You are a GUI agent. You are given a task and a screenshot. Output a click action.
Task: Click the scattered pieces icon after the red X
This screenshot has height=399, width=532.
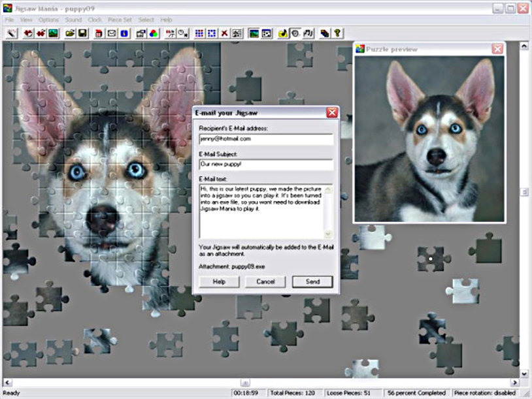pos(237,33)
